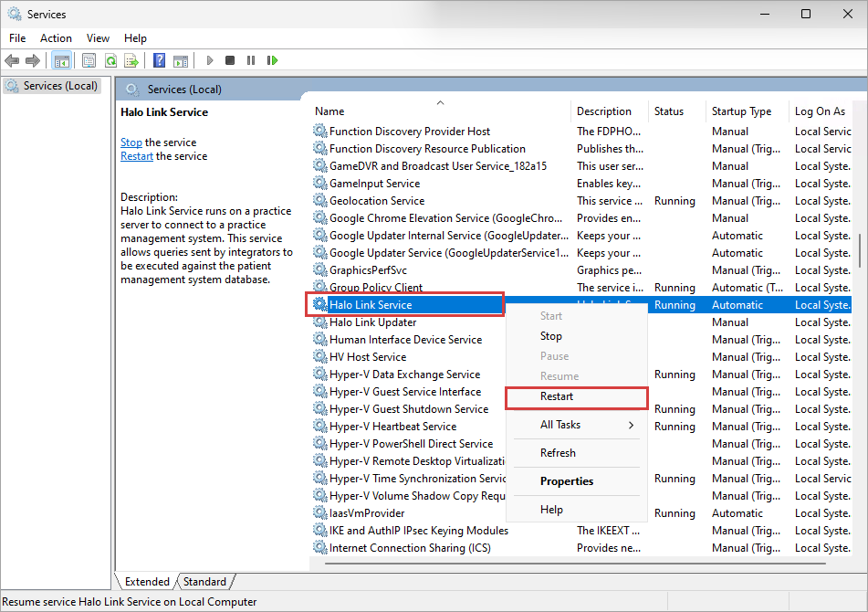The width and height of the screenshot is (868, 612).
Task: Click the Pause Service toolbar icon
Action: 251,60
